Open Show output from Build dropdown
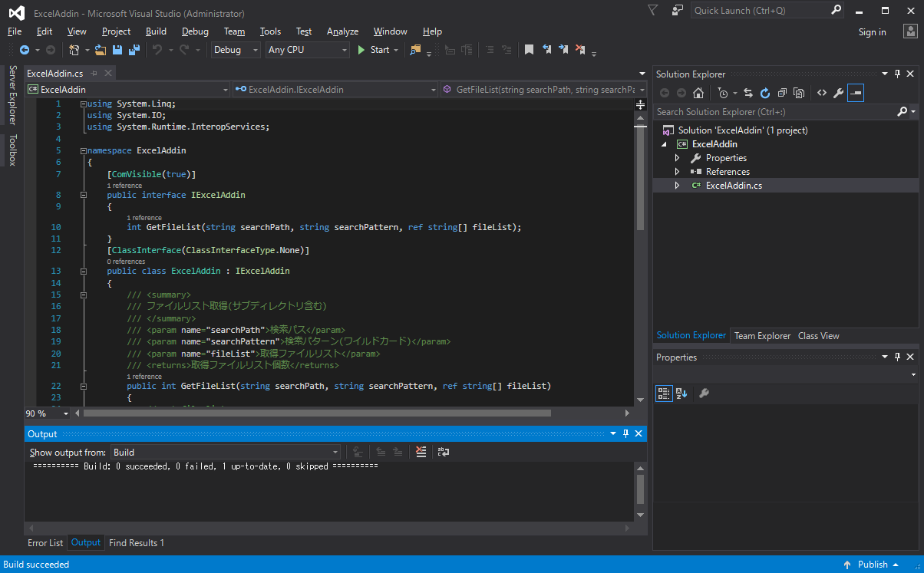The height and width of the screenshot is (573, 924). tap(226, 452)
